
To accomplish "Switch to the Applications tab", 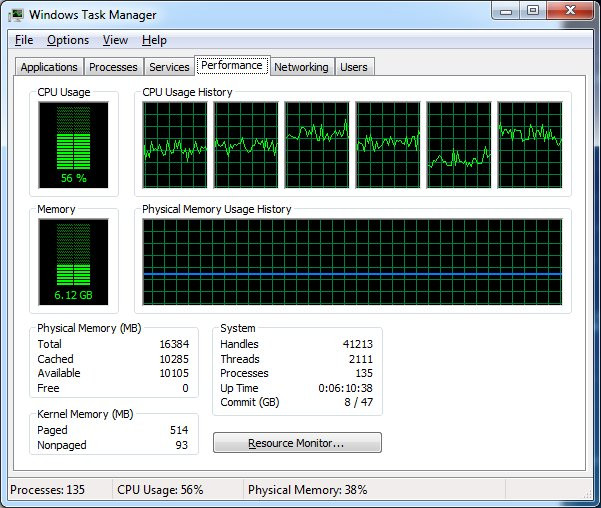I will tap(49, 67).
